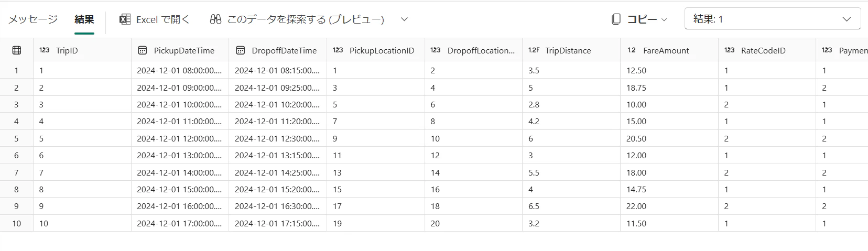The image size is (868, 251).
Task: Open the 結果: 1 result selector dropdown
Action: tap(772, 19)
